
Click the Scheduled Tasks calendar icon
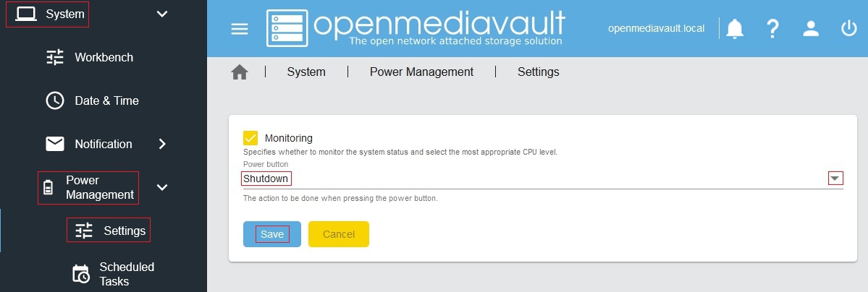coord(81,274)
